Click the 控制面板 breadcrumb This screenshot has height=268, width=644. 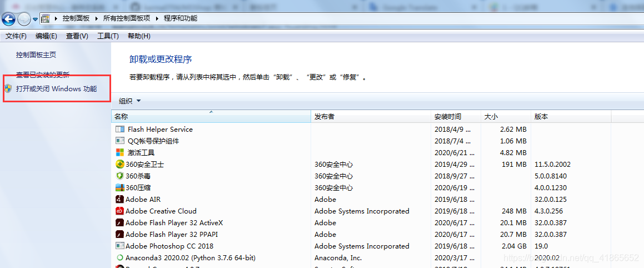pyautogui.click(x=76, y=18)
